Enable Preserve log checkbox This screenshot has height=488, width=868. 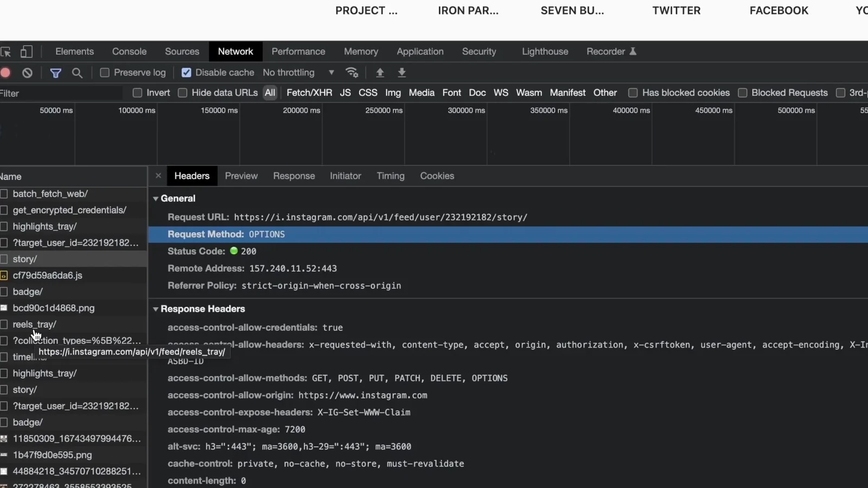point(105,73)
